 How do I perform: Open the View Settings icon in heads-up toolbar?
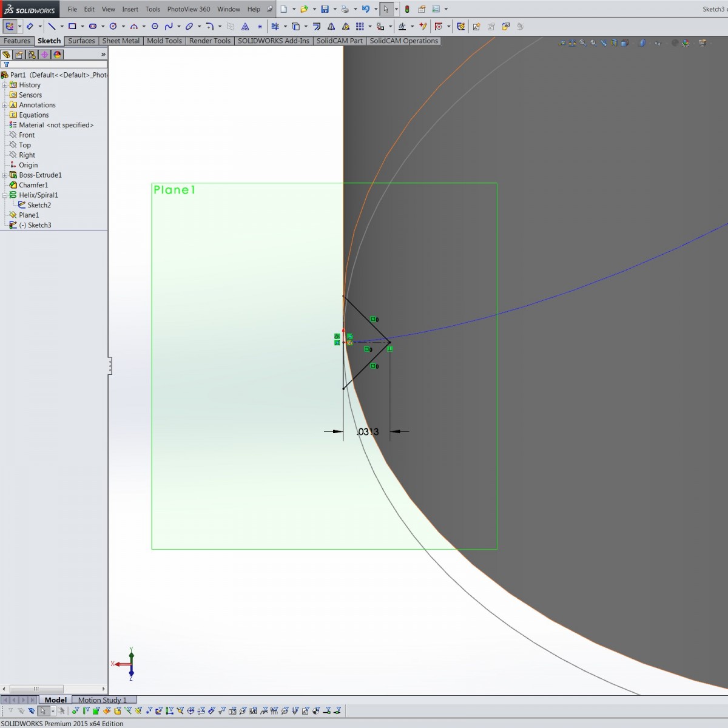tap(703, 43)
